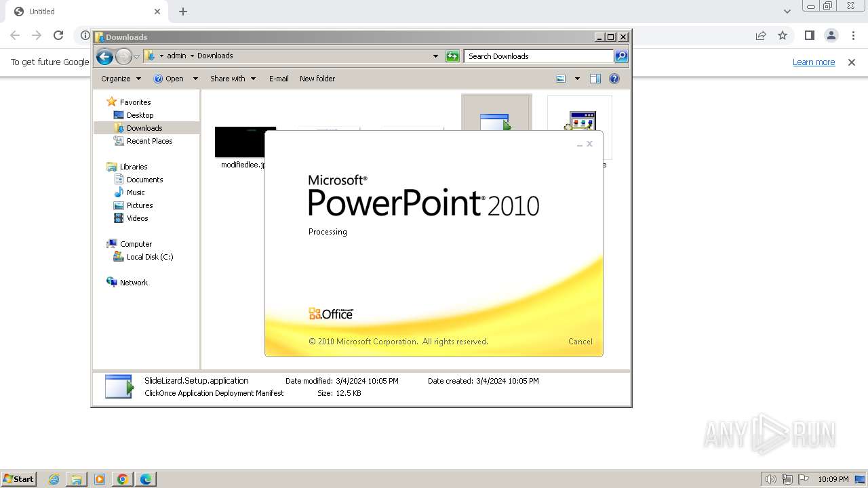Open Explorer help with the question mark icon
868x488 pixels.
click(x=614, y=79)
